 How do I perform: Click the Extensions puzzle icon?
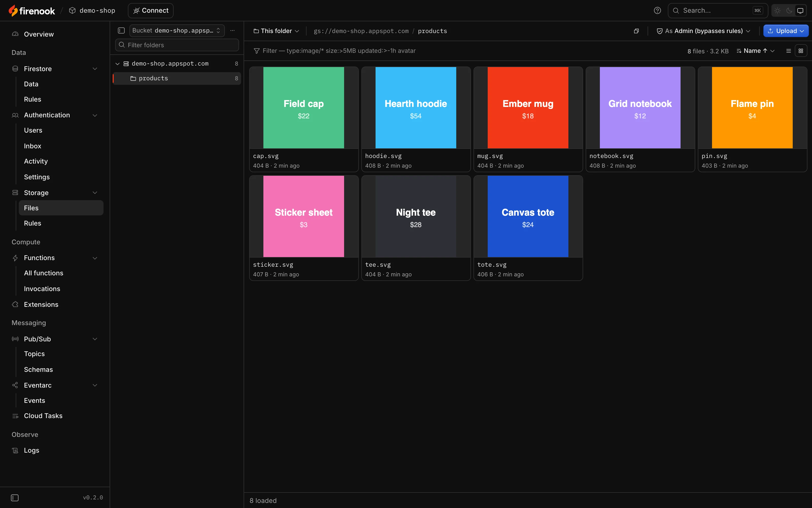(x=15, y=304)
